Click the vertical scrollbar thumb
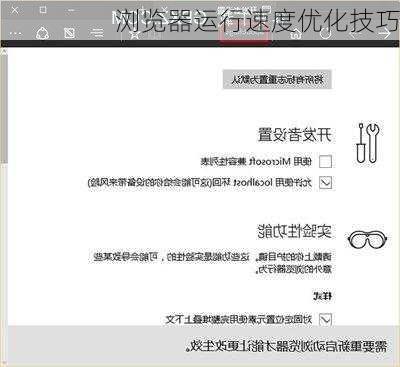This screenshot has width=400, height=367. coord(4,108)
